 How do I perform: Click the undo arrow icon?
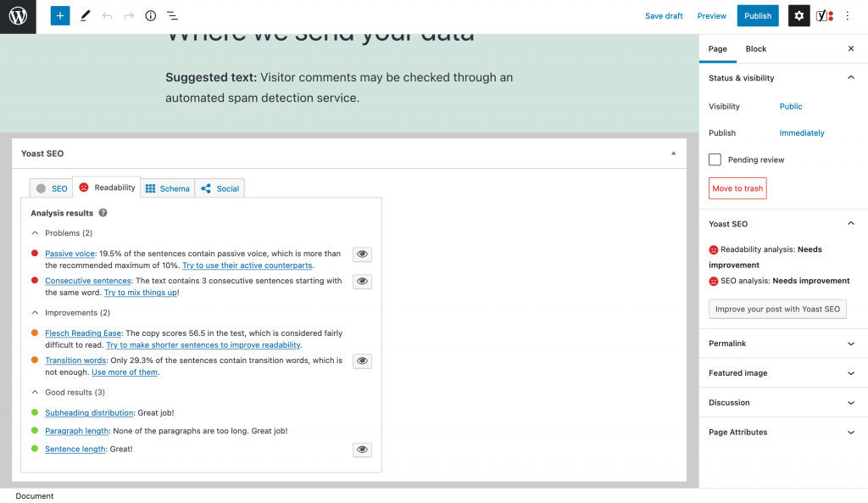pos(107,16)
